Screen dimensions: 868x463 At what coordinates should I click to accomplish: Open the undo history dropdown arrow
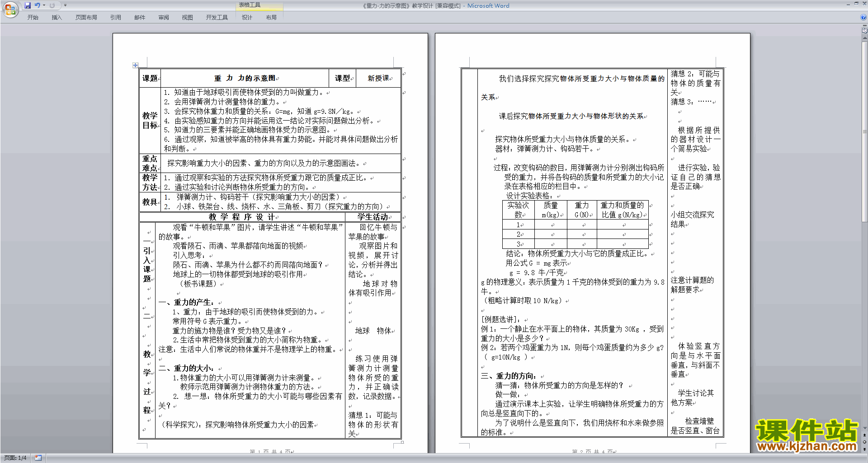[x=44, y=5]
